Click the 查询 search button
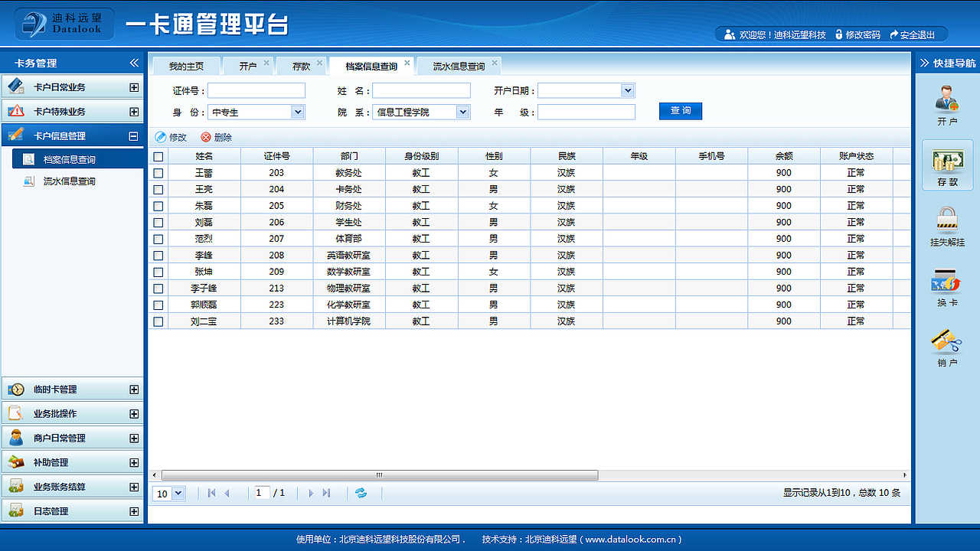Screen dimensions: 980x551 [681, 111]
